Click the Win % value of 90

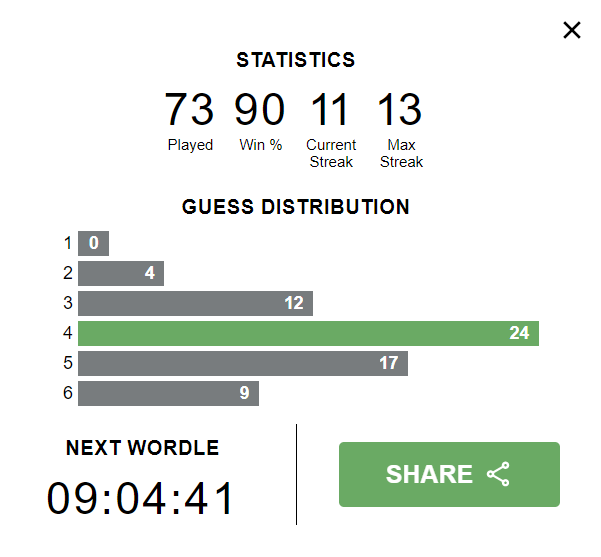[x=260, y=109]
